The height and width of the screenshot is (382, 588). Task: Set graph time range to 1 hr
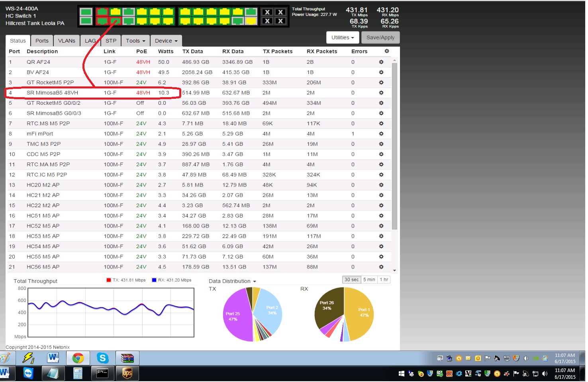pos(384,280)
